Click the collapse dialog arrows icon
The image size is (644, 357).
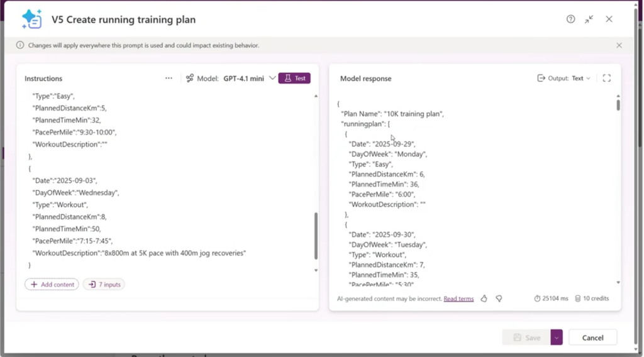click(589, 19)
